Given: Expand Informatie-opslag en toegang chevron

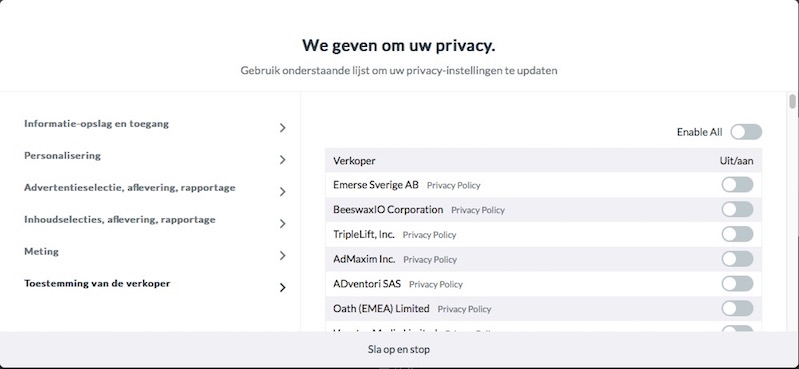Looking at the screenshot, I should (x=283, y=128).
